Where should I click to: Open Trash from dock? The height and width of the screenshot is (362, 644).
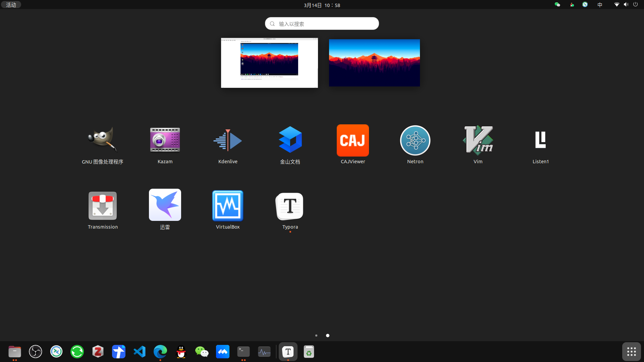(x=309, y=352)
